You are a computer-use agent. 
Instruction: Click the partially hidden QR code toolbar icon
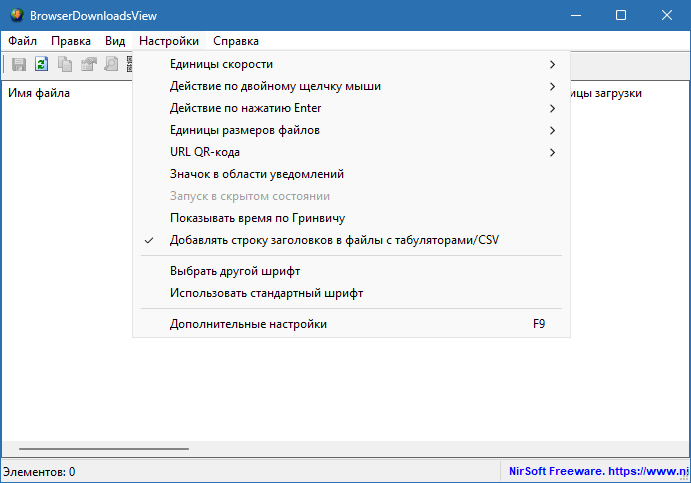coord(130,64)
